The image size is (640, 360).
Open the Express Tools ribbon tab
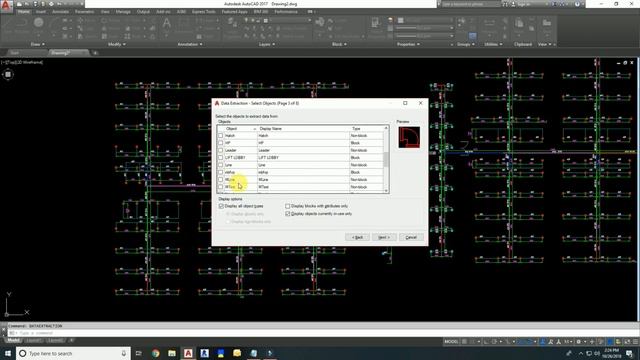[x=203, y=12]
